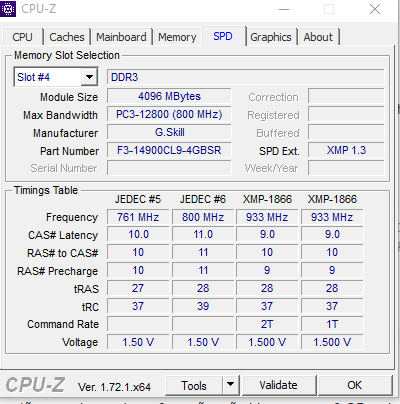Click the Tools button
This screenshot has height=404, width=400.
[x=194, y=386]
